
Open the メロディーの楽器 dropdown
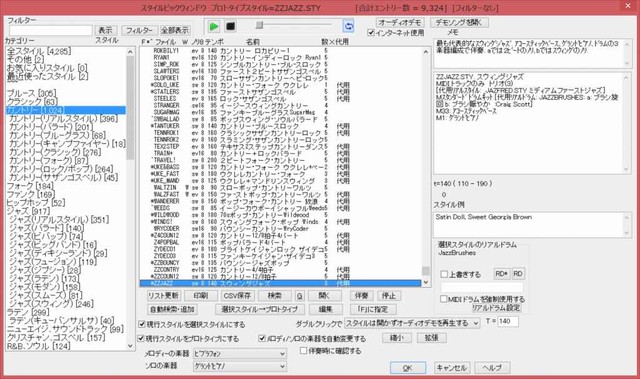240,354
